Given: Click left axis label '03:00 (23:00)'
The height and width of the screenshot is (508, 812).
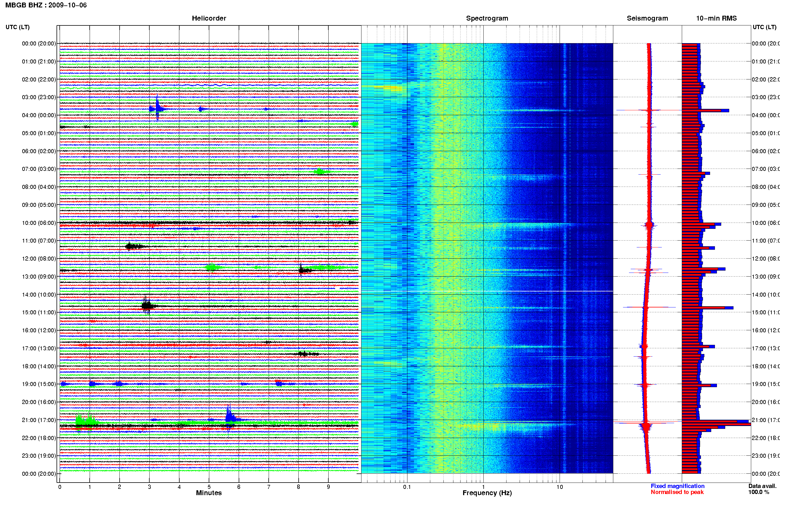Looking at the screenshot, I should (39, 97).
